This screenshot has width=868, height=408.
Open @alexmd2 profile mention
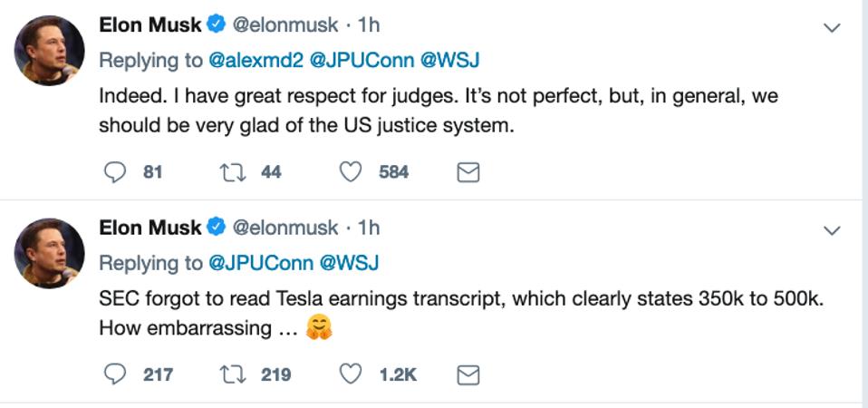[x=256, y=61]
